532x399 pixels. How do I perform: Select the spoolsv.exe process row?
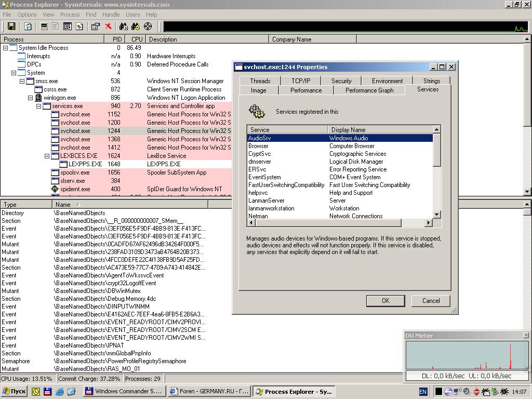(116, 172)
